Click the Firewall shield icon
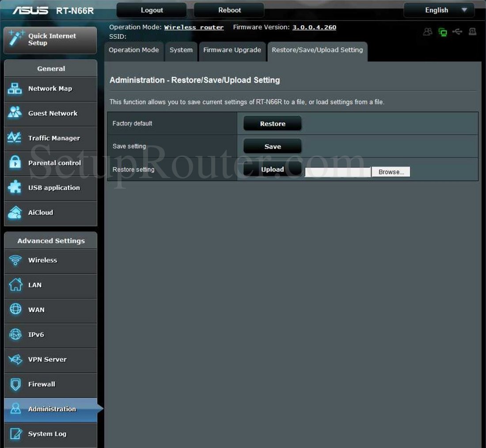 coord(15,384)
